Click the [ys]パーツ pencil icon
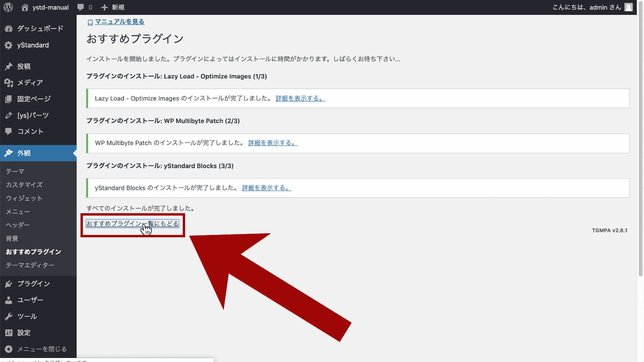 (8, 115)
